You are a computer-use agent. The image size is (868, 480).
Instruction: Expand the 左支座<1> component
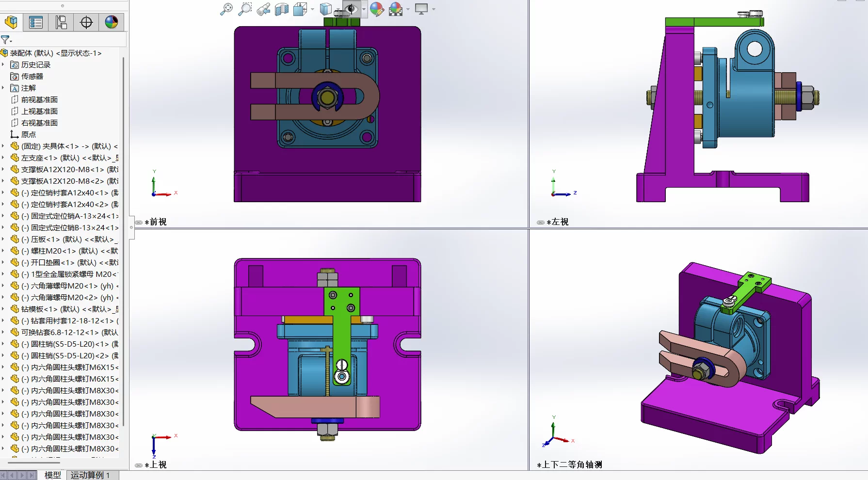point(3,158)
